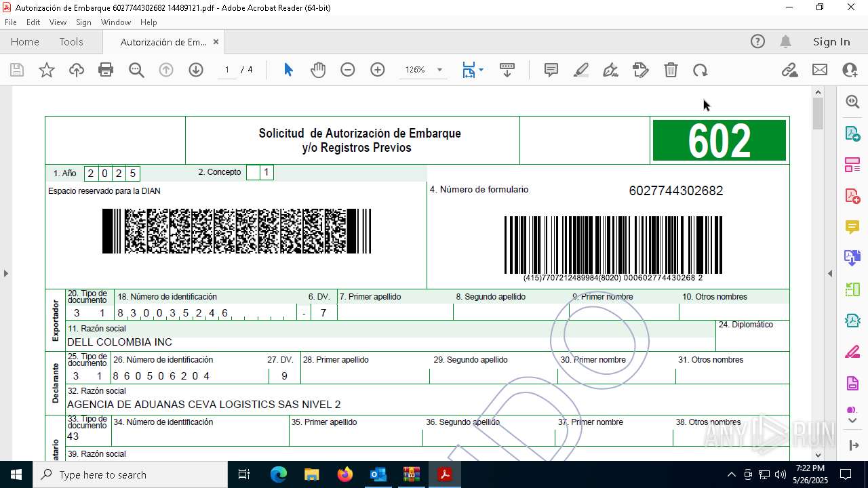Image resolution: width=868 pixels, height=488 pixels.
Task: Open Comment tool in sidebar
Action: [x=852, y=226]
